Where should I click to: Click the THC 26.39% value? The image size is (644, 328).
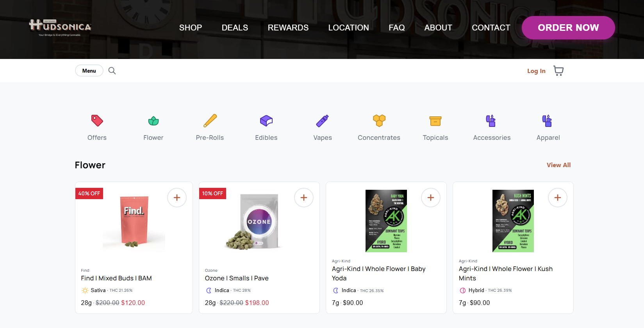[x=500, y=291]
